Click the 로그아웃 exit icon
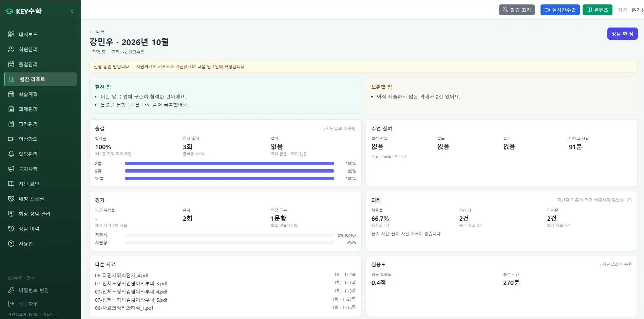 click(x=11, y=304)
